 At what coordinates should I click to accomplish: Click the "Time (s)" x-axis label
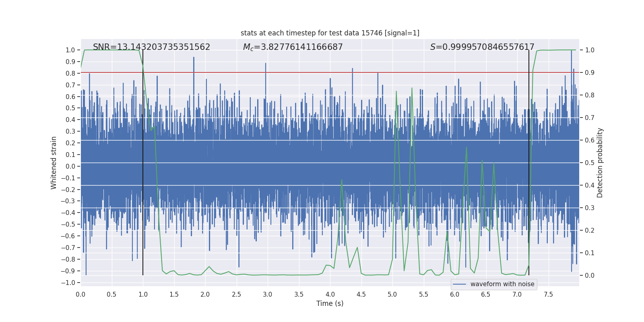click(x=330, y=303)
